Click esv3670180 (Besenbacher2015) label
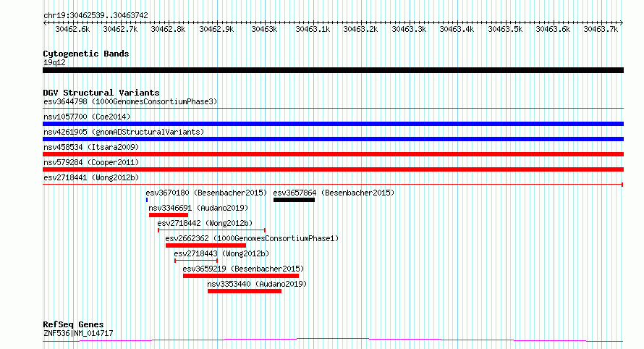Image resolution: width=644 pixels, height=349 pixels. 206,193
